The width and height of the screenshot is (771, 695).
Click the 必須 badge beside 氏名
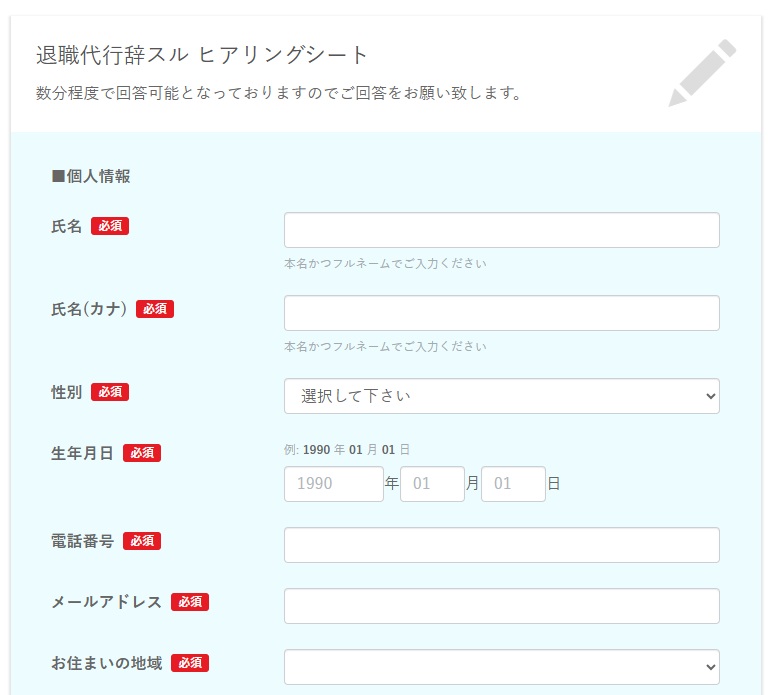pyautogui.click(x=110, y=226)
